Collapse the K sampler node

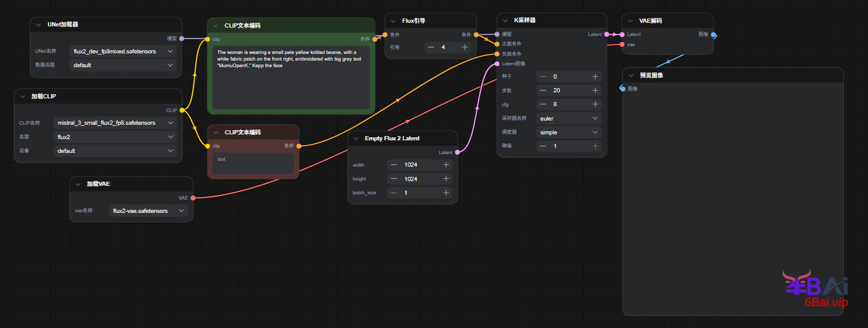506,20
